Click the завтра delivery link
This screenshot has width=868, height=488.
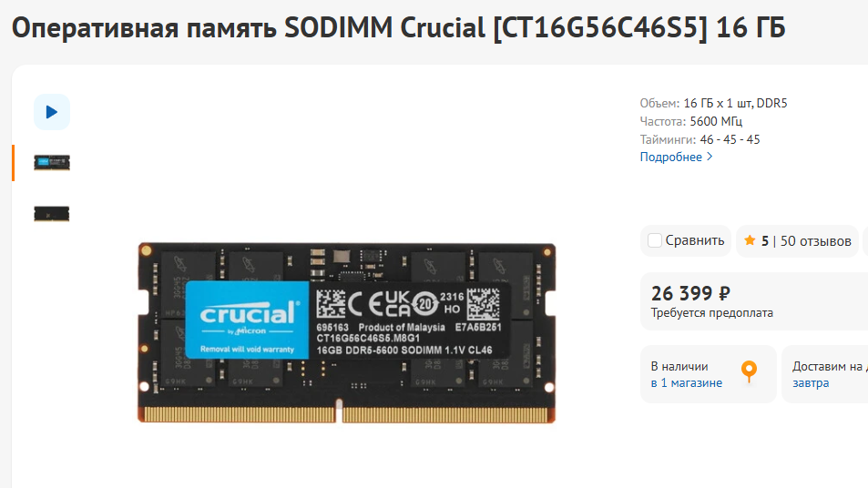811,383
